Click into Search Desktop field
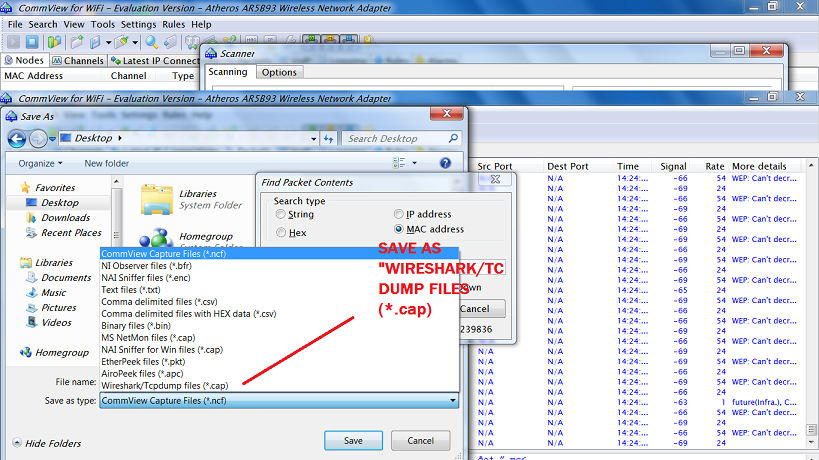 [394, 138]
